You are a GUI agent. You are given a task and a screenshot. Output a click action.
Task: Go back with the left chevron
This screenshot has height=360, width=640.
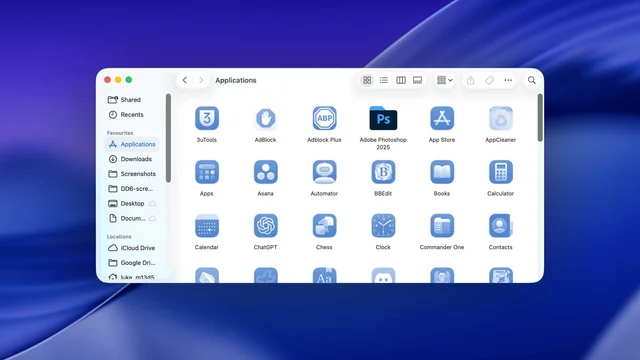pos(184,80)
